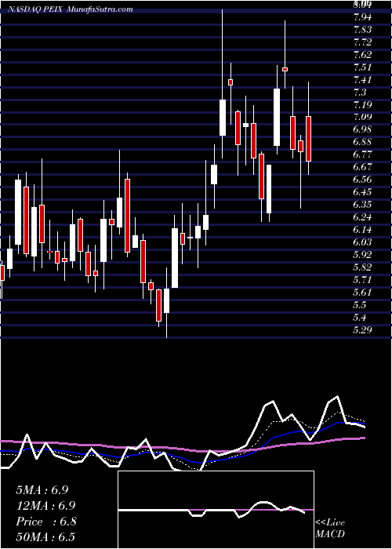The image size is (392, 549).
Task: Click the 5.4 price axis label
Action: tap(360, 318)
